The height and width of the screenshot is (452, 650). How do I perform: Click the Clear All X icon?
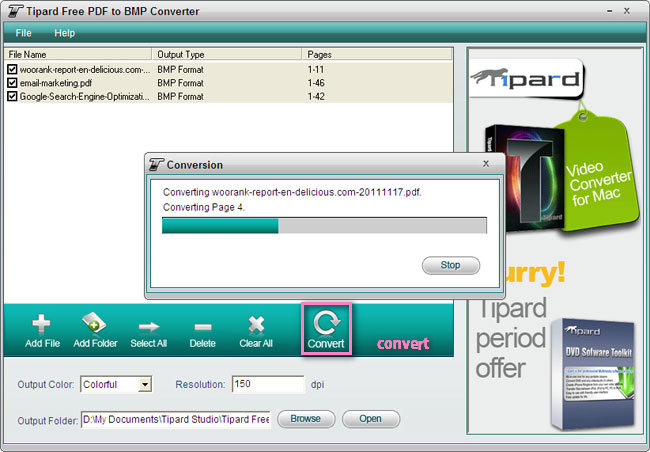click(x=256, y=324)
